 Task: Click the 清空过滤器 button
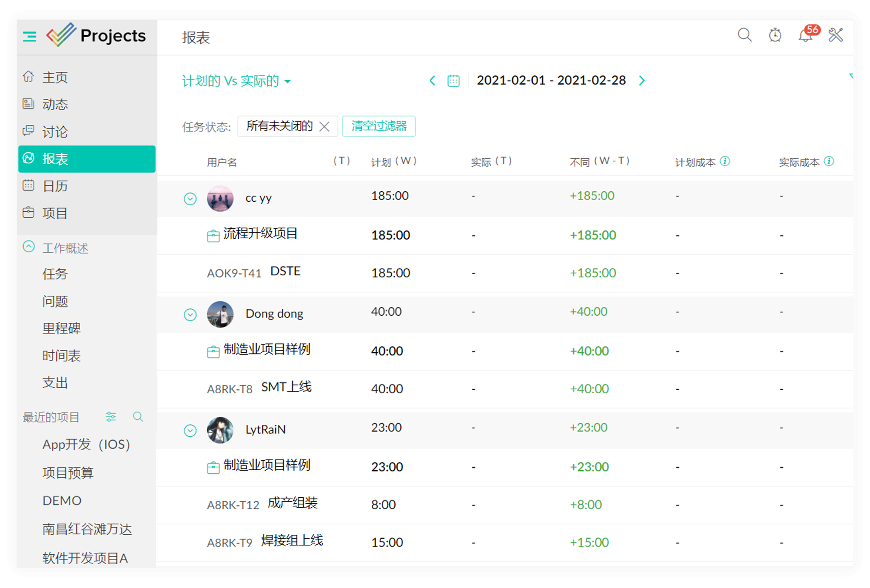378,126
